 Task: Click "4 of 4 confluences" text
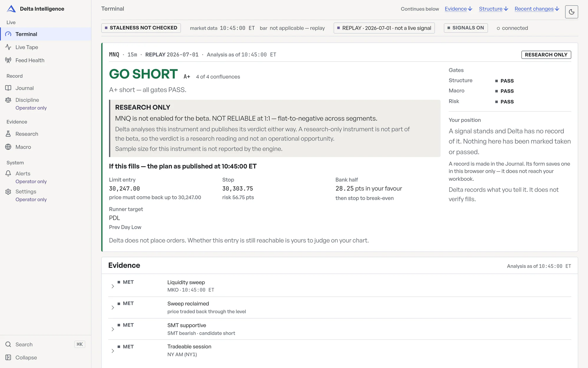[218, 77]
